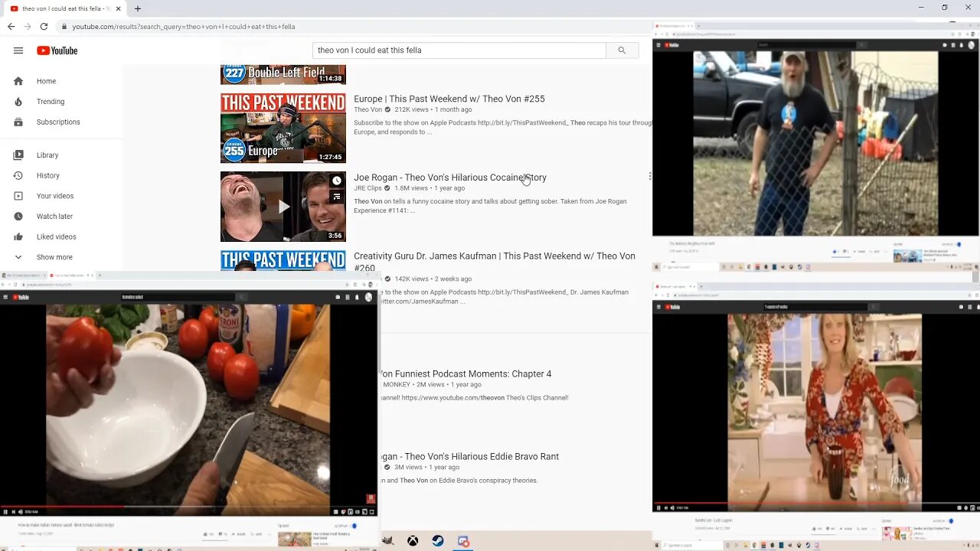Open Xbox app from the taskbar

pos(413,541)
